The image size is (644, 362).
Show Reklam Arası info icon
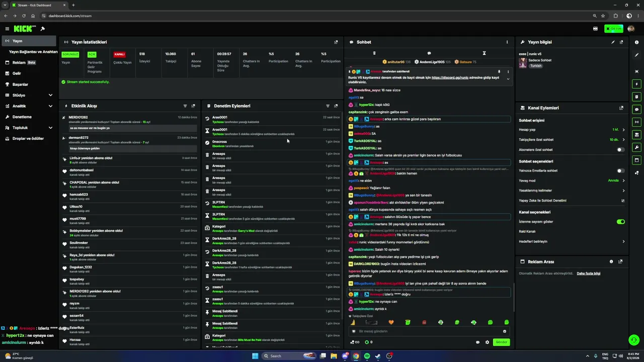pos(611,262)
